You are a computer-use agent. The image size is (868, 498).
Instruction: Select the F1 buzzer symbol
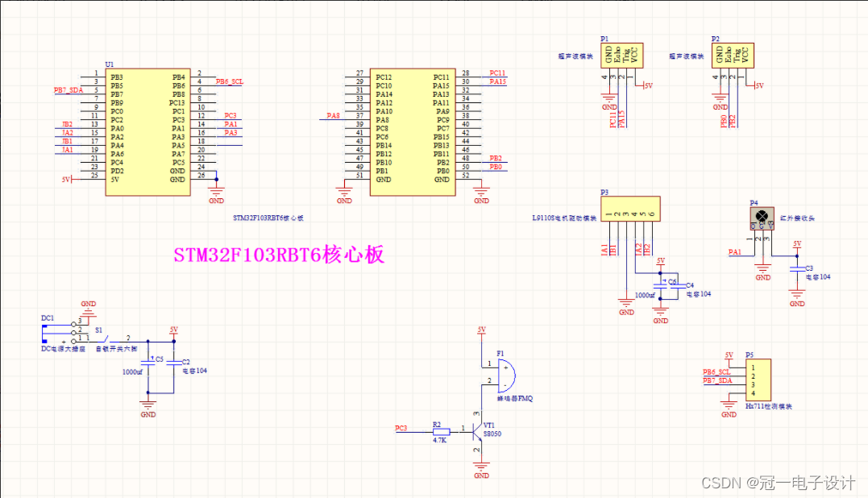[x=506, y=376]
